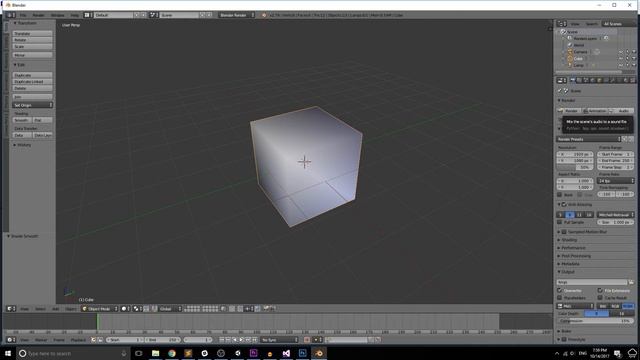Open the Render properties tab icon
The width and height of the screenshot is (640, 360).
[x=572, y=80]
